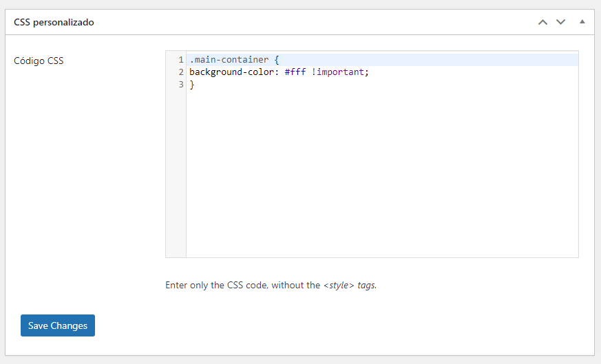Save Changes button
This screenshot has height=364, width=601.
coord(58,325)
